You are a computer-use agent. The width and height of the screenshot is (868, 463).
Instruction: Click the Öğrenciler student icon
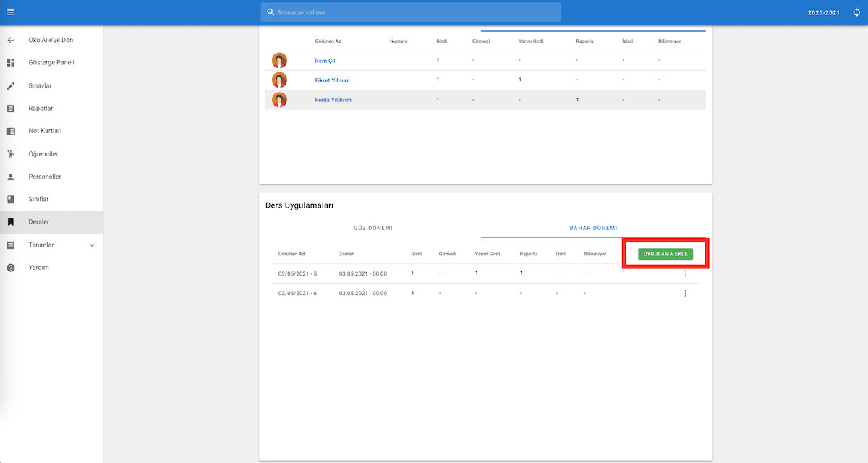(x=11, y=154)
